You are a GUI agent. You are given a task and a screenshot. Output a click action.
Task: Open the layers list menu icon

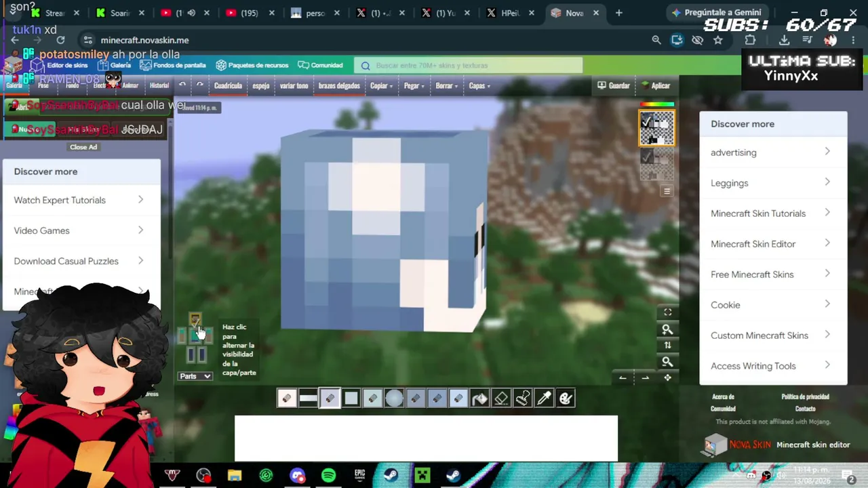(667, 191)
